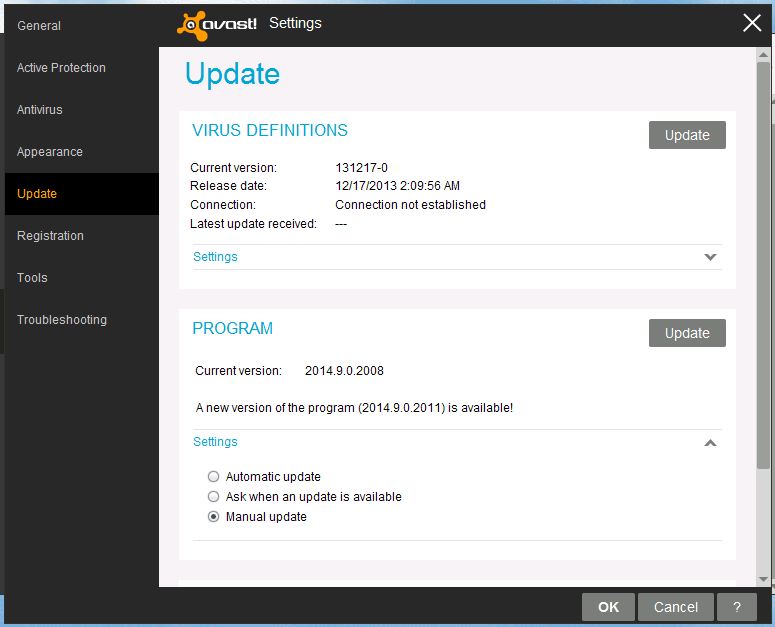Go to the Appearance settings
Screen dimensions: 775x627
pyautogui.click(x=50, y=152)
